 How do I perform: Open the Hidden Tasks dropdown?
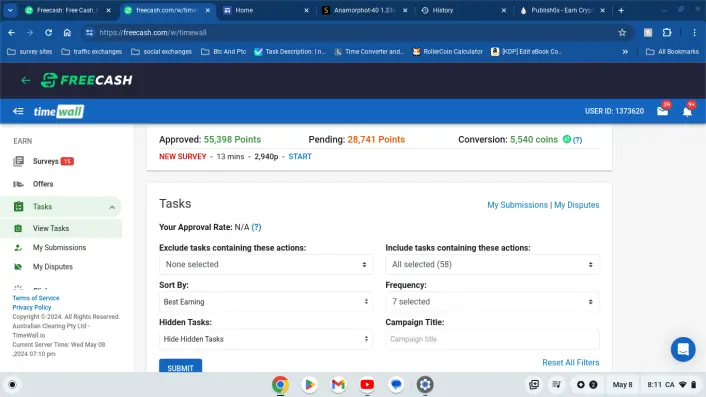[266, 339]
